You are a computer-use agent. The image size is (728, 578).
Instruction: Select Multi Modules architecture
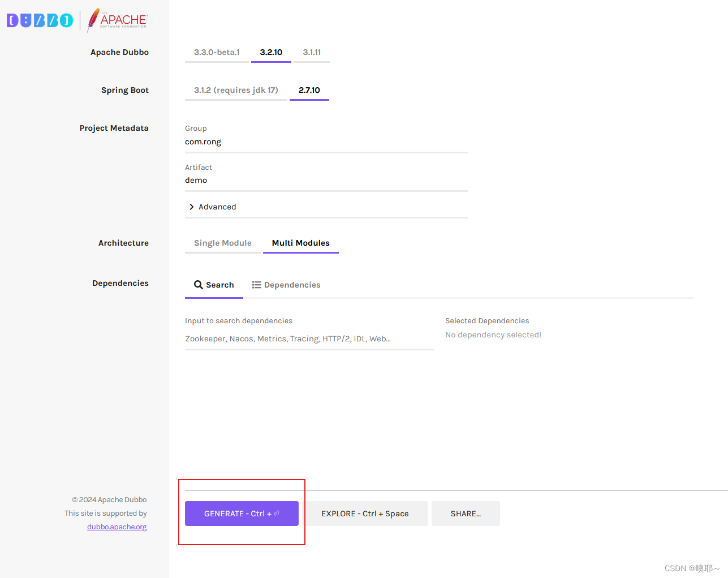pos(301,243)
